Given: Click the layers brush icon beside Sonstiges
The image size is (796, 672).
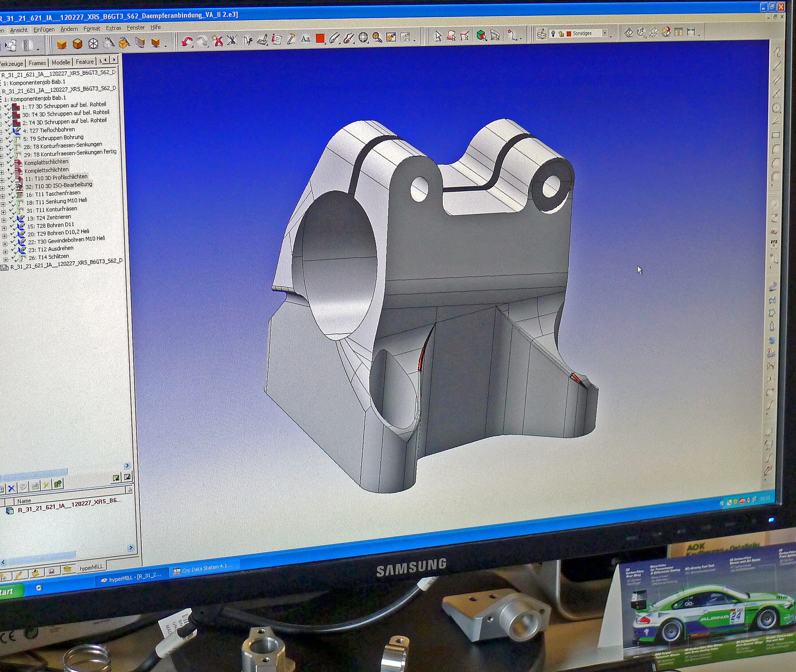Looking at the screenshot, I should point(541,34).
